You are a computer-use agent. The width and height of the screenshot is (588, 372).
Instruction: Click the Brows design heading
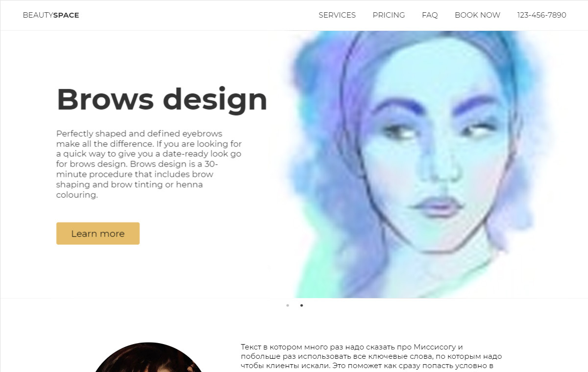coord(162,100)
